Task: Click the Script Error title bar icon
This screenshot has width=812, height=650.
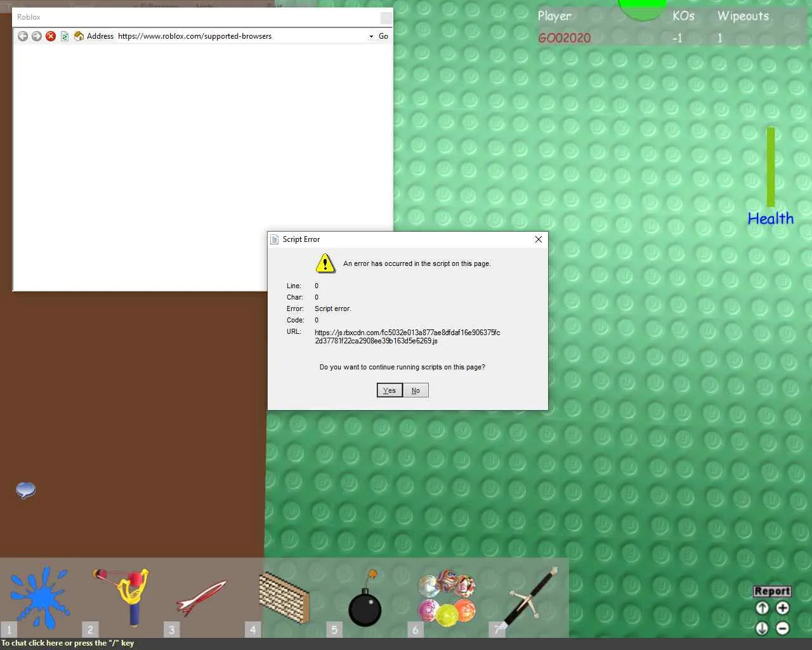Action: click(x=275, y=239)
